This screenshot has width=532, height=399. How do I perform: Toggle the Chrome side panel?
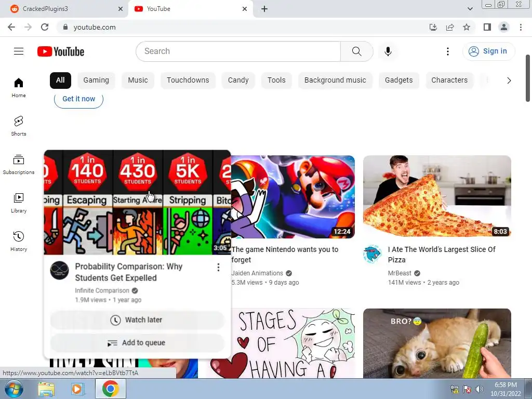point(487,27)
